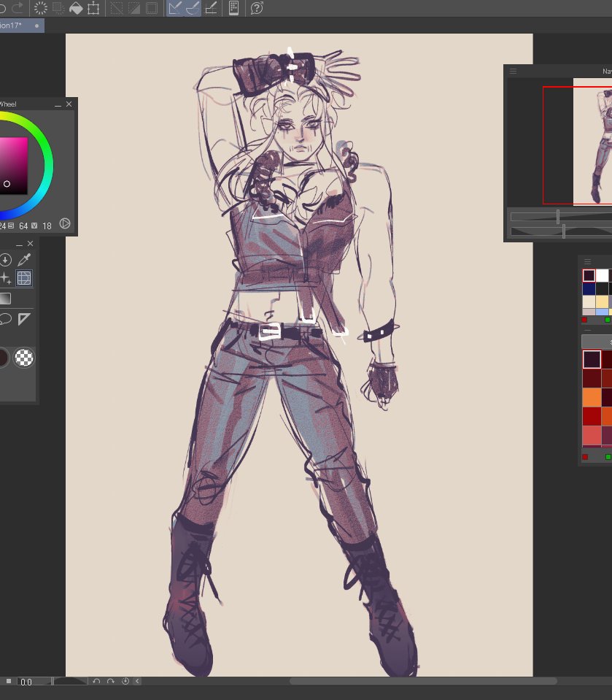Close the ion17* tab using its dot
The width and height of the screenshot is (612, 700).
point(36,26)
